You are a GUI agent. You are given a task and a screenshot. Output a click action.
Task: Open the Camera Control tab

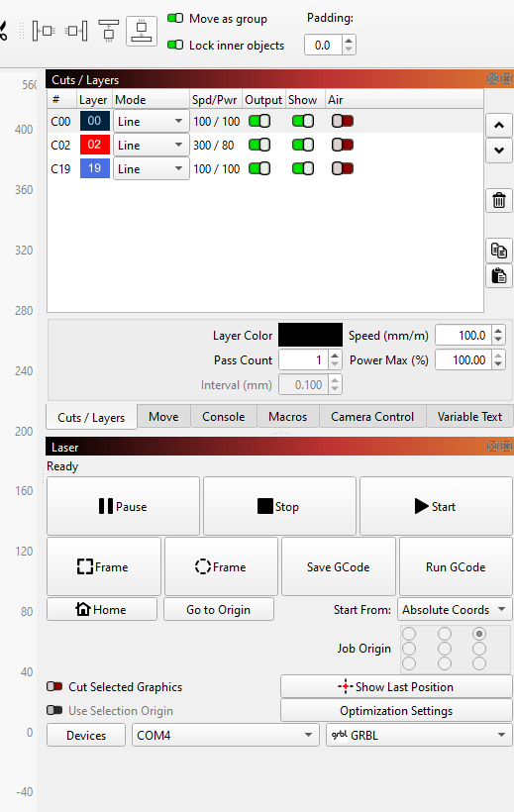[372, 417]
